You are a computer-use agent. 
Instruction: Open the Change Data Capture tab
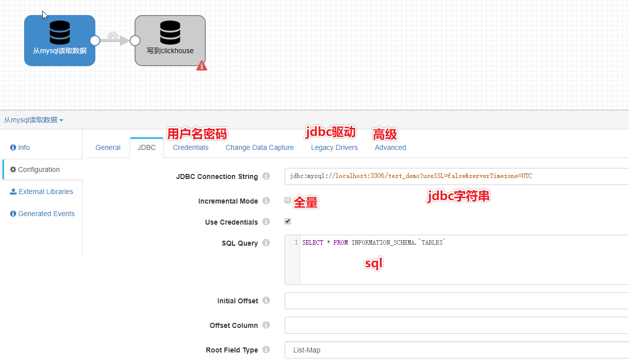tap(260, 147)
